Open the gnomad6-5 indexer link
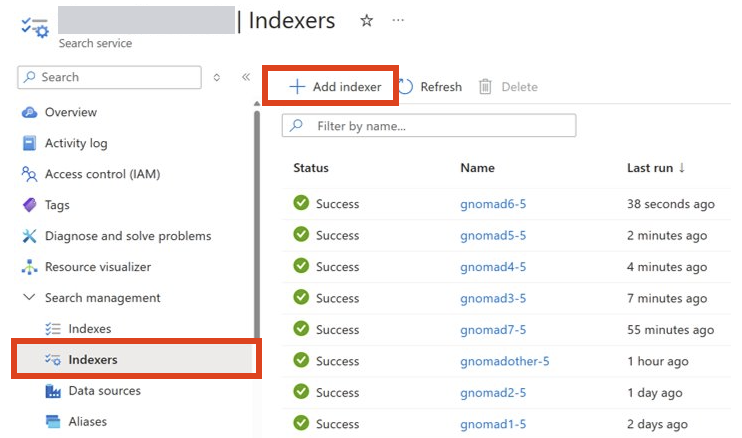The width and height of the screenshot is (742, 438). (x=493, y=204)
